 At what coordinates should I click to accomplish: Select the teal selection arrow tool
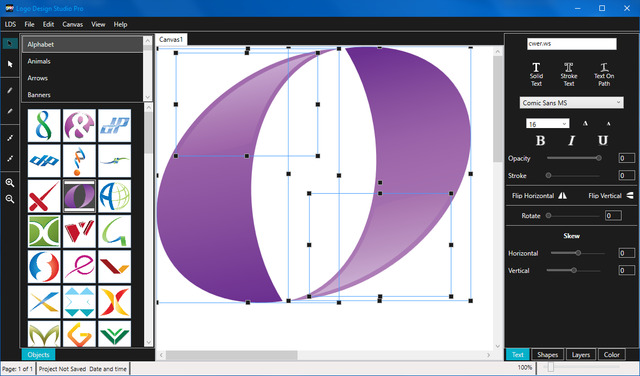[x=10, y=43]
